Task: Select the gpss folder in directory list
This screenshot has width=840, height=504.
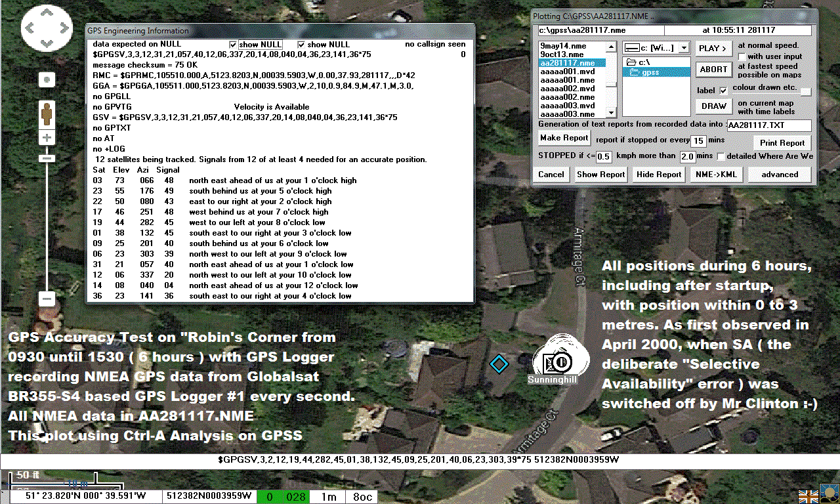Action: 650,72
